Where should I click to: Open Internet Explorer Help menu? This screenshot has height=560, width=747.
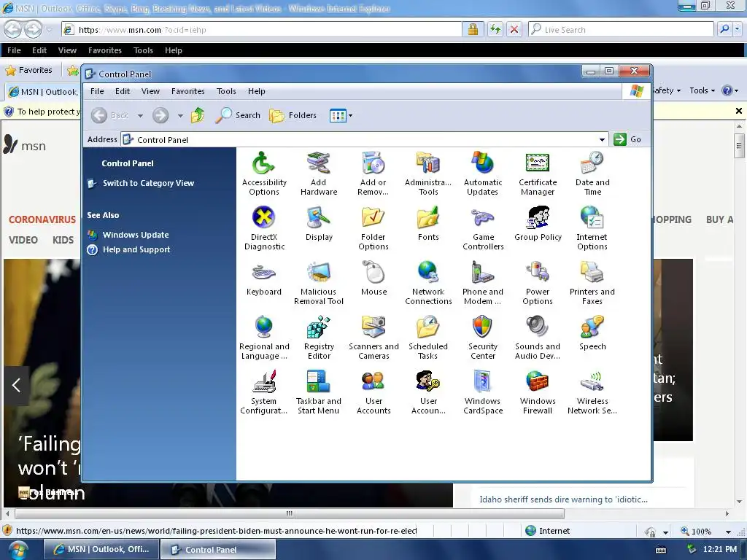click(x=174, y=50)
